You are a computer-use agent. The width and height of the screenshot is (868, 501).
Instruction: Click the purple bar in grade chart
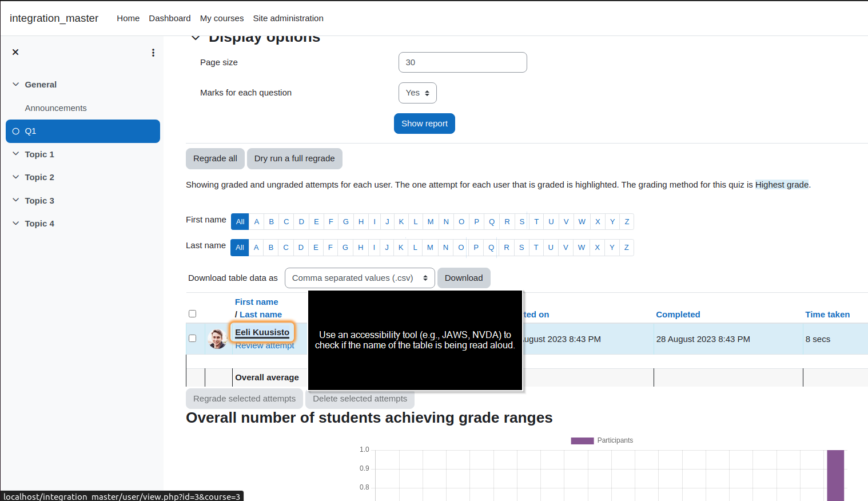coord(835,475)
